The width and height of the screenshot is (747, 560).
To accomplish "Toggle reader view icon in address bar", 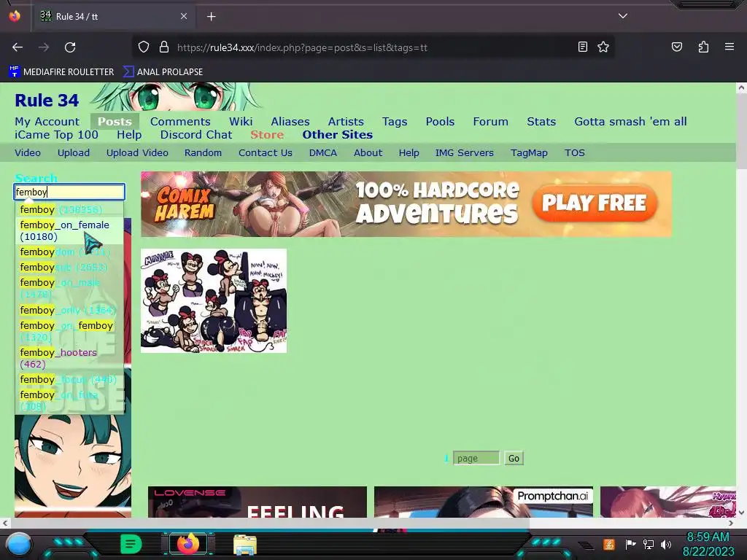I will [582, 47].
